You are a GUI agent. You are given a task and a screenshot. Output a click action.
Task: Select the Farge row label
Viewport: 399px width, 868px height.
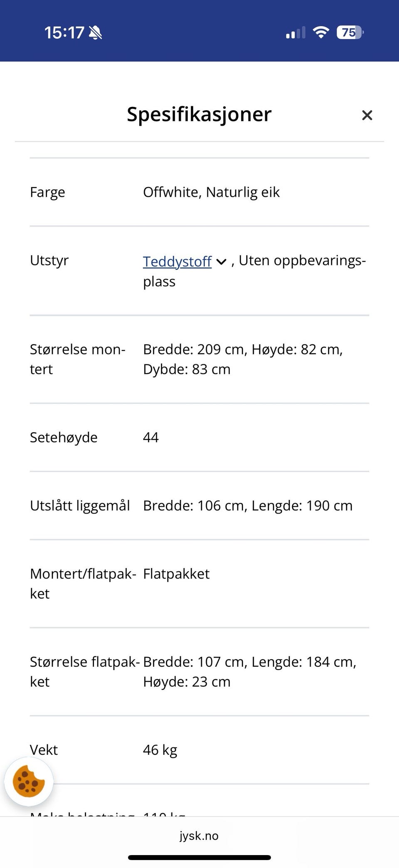(x=47, y=192)
